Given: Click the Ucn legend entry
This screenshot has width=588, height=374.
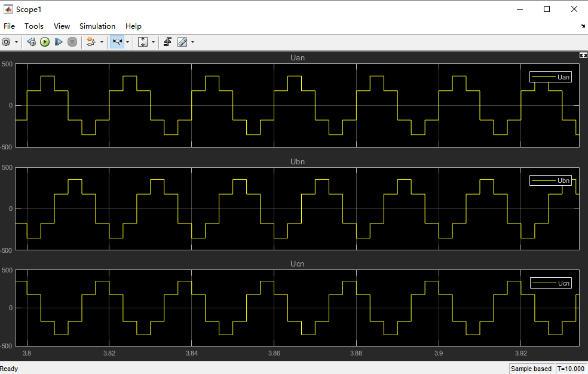Looking at the screenshot, I should [x=550, y=283].
